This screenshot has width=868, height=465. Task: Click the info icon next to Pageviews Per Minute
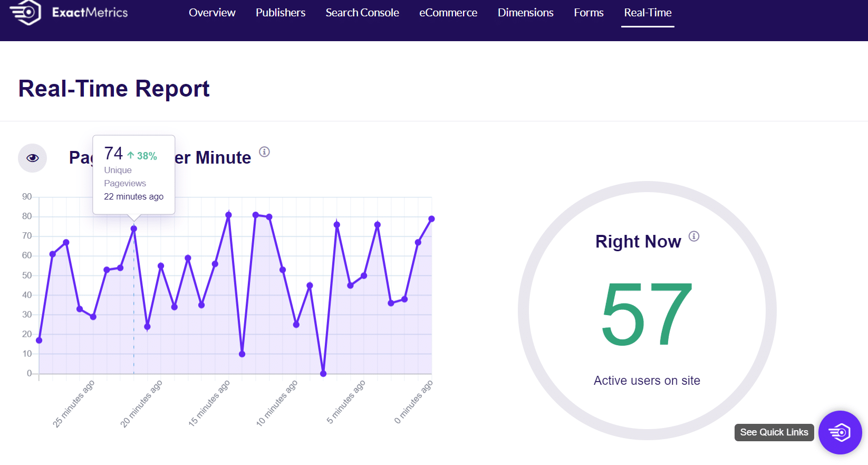point(264,152)
